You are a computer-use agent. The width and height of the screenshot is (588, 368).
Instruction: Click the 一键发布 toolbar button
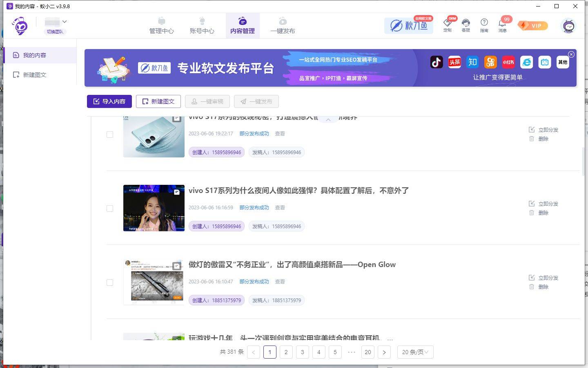click(x=256, y=101)
